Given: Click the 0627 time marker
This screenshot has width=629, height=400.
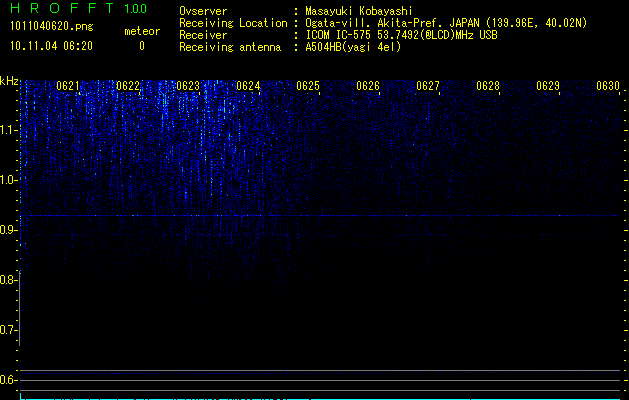Looking at the screenshot, I should 428,86.
